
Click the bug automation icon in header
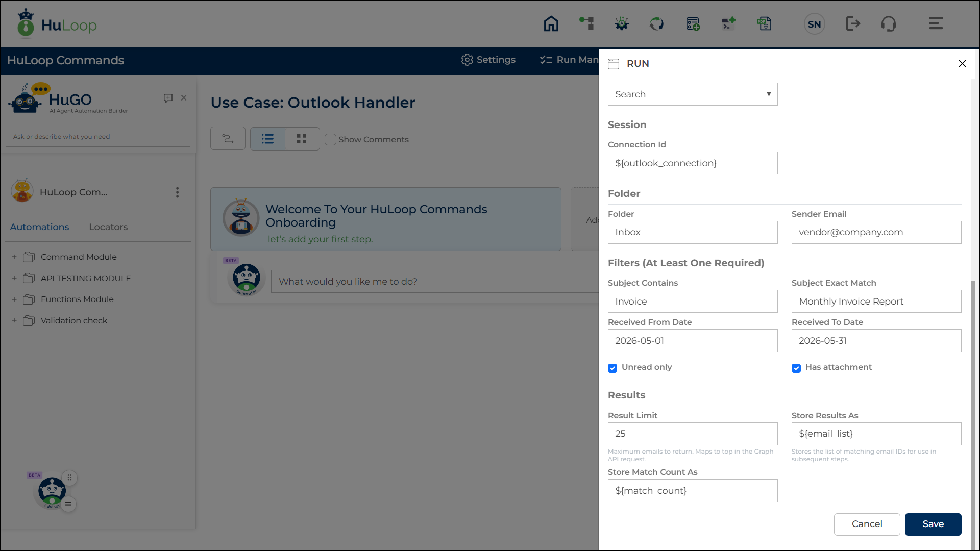pos(621,23)
